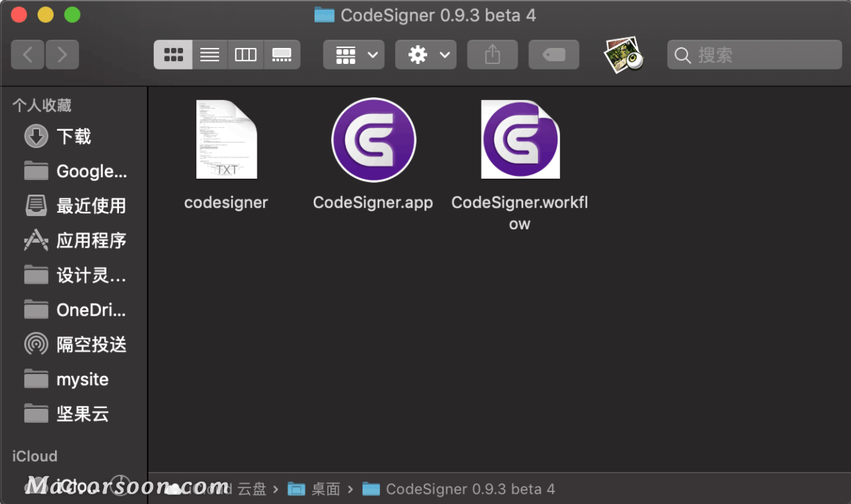
Task: Click the back navigation arrow
Action: [x=27, y=54]
